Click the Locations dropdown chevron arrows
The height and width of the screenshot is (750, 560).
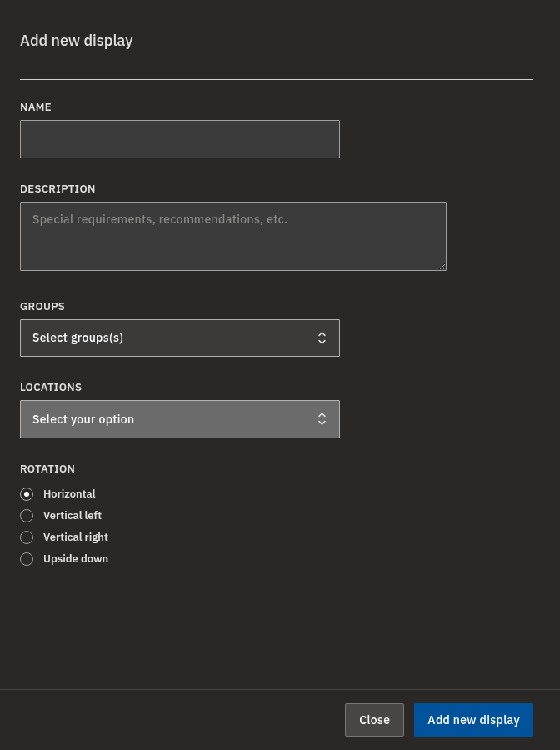click(x=322, y=419)
